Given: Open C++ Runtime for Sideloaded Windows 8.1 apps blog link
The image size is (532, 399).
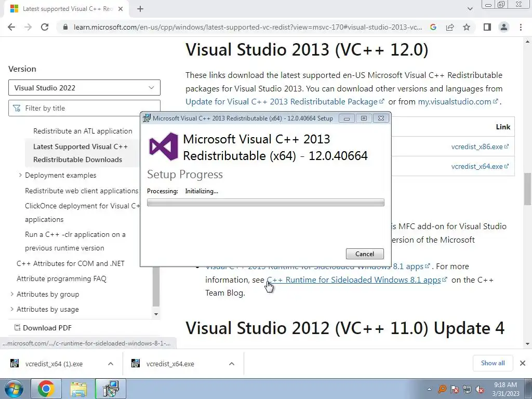Looking at the screenshot, I should tap(356, 280).
